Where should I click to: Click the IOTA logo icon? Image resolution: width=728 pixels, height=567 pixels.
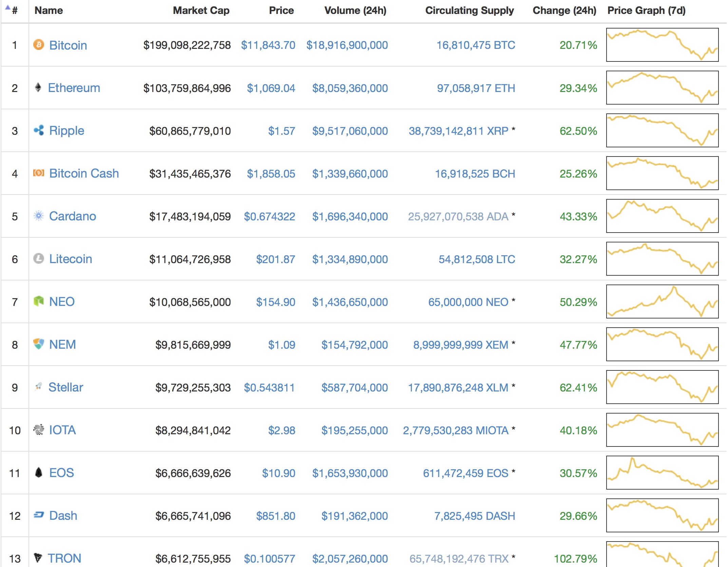pyautogui.click(x=39, y=429)
